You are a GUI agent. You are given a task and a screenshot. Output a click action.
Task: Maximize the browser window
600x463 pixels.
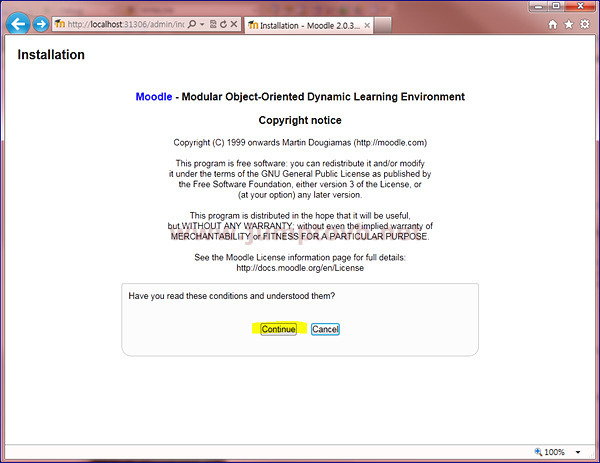[556, 6]
